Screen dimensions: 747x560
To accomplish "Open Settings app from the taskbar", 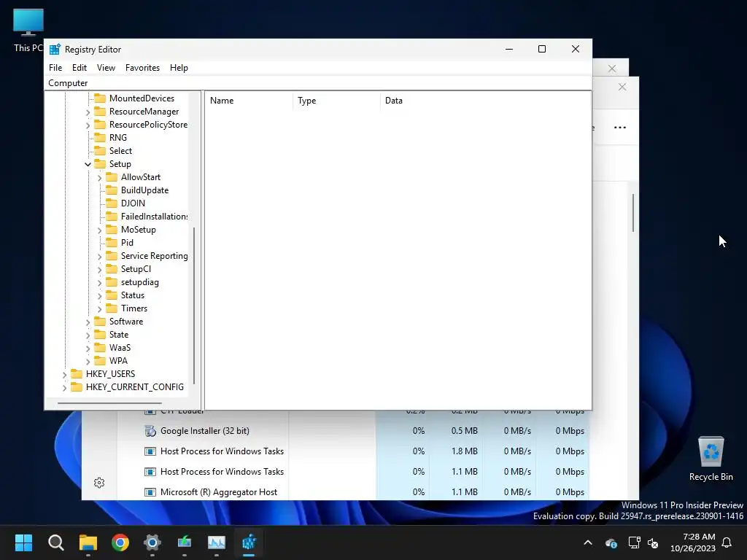I will click(x=152, y=542).
